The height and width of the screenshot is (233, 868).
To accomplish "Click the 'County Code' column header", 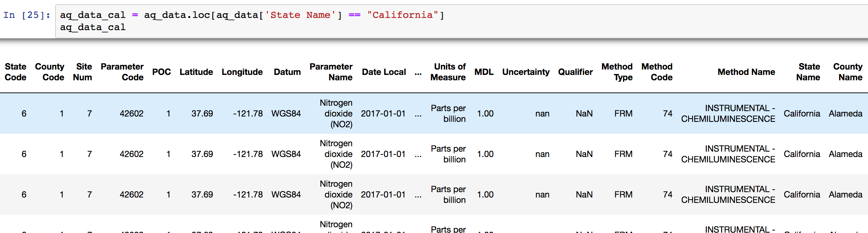I will pyautogui.click(x=50, y=72).
